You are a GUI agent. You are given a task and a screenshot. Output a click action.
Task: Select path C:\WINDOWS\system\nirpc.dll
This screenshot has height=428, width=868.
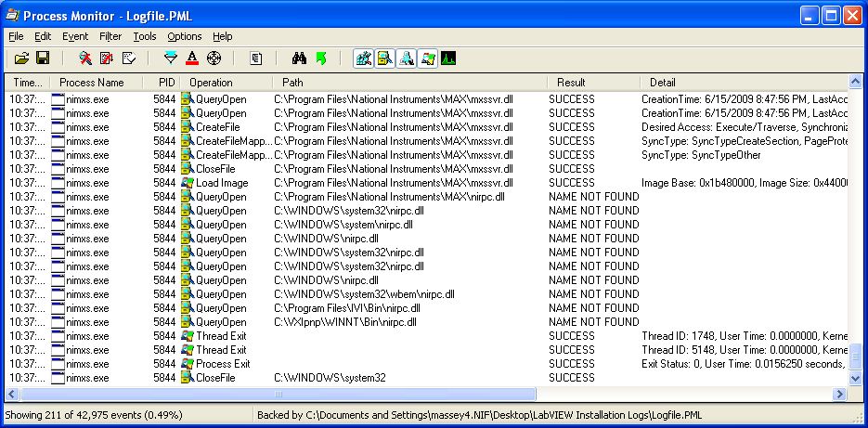click(343, 225)
